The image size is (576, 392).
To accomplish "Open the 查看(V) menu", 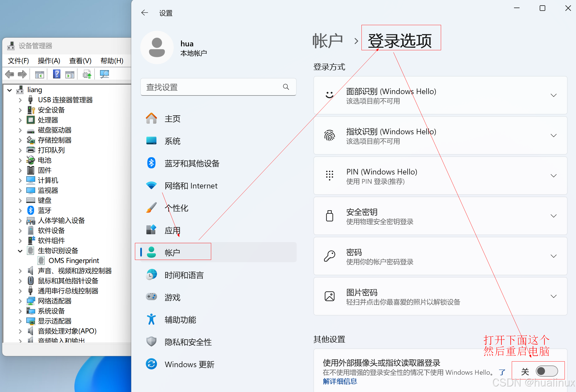I will point(80,61).
